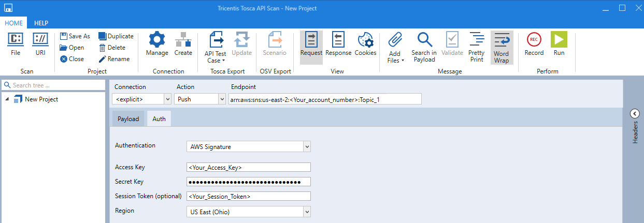Expand the Headers side panel

(x=635, y=114)
